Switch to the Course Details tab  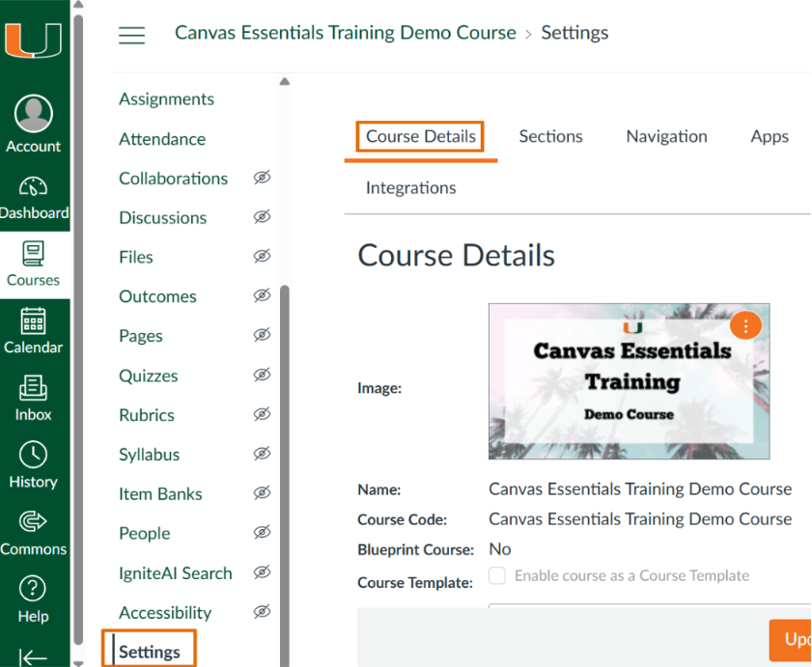[x=421, y=136]
